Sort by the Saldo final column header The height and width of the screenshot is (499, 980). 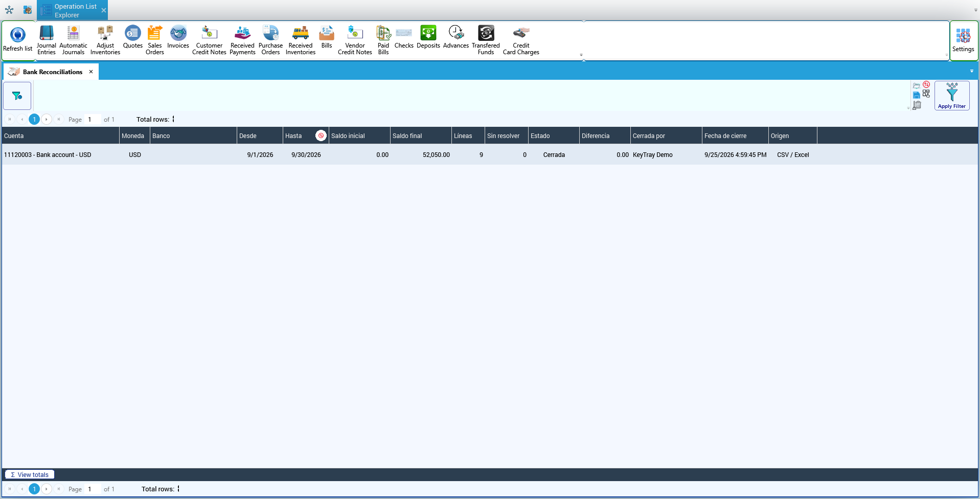(x=421, y=135)
